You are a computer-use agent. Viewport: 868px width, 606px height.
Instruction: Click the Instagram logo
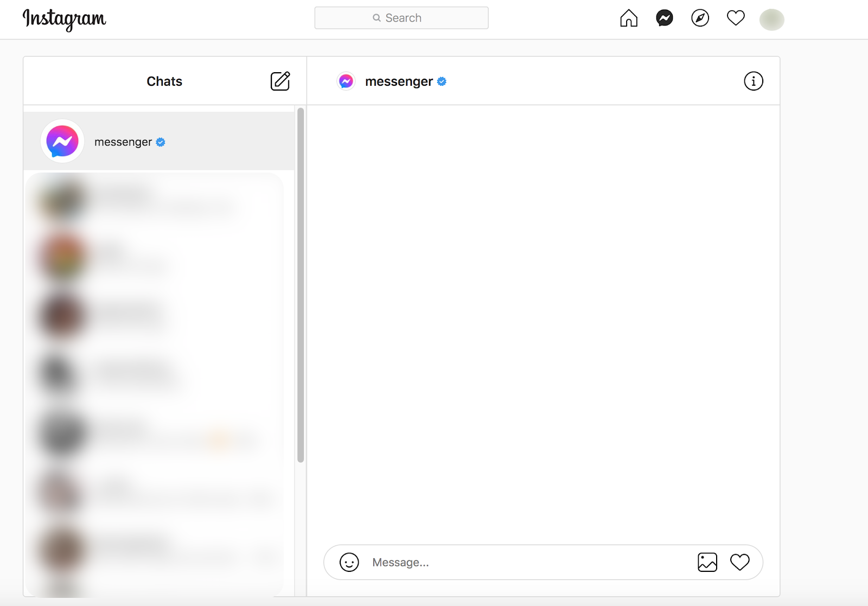[x=64, y=20]
